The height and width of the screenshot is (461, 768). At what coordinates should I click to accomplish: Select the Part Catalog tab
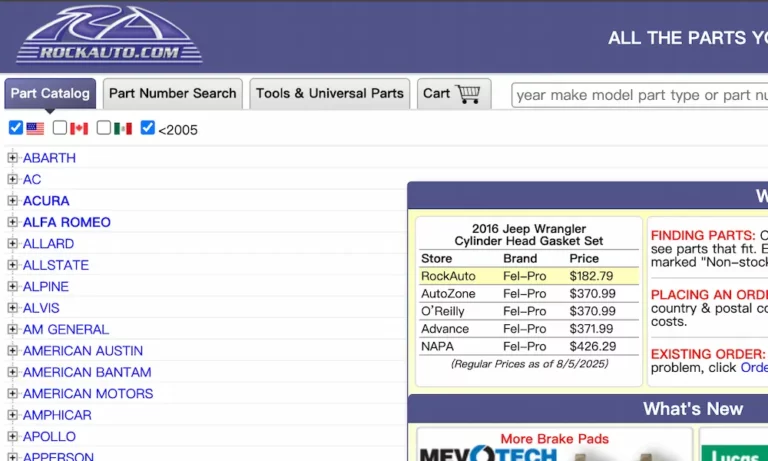(50, 94)
